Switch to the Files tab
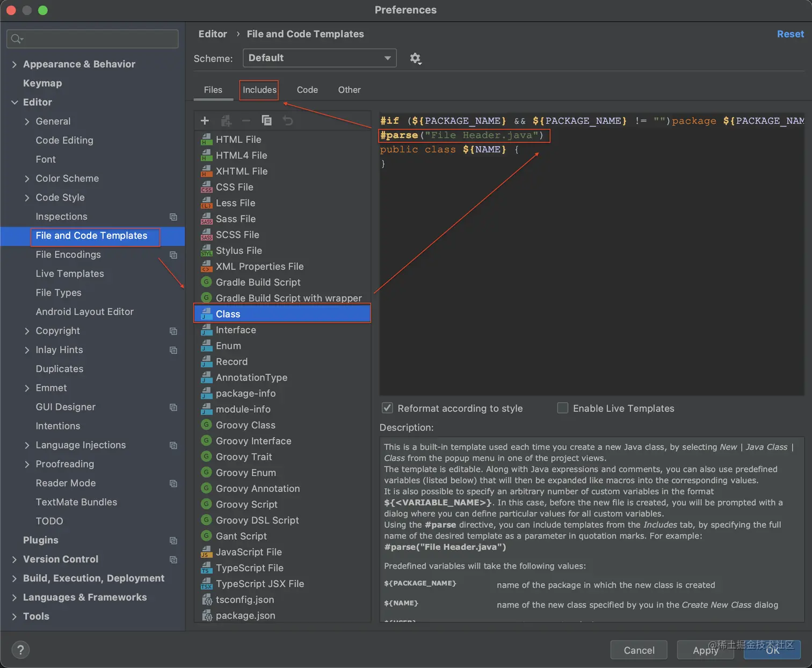 pos(213,90)
